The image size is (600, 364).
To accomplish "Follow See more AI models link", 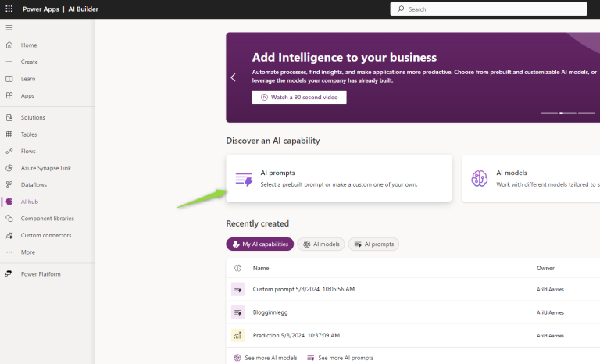I will (x=266, y=358).
